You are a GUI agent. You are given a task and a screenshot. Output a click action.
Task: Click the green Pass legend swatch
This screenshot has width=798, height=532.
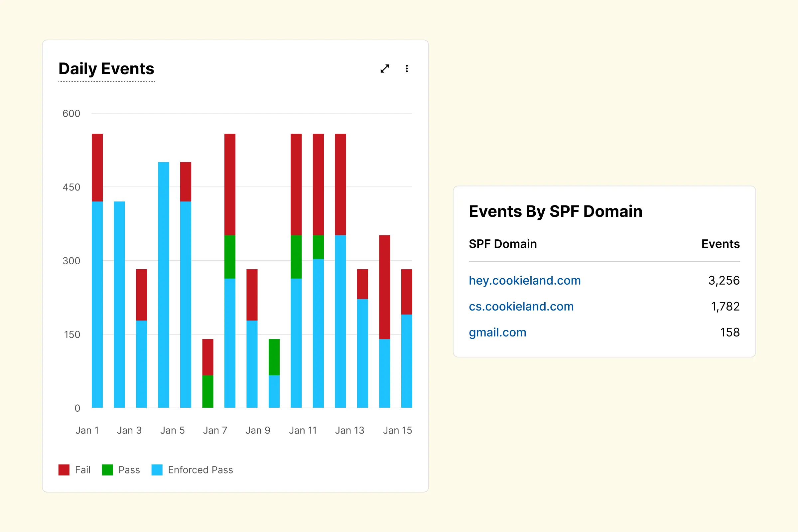coord(107,470)
